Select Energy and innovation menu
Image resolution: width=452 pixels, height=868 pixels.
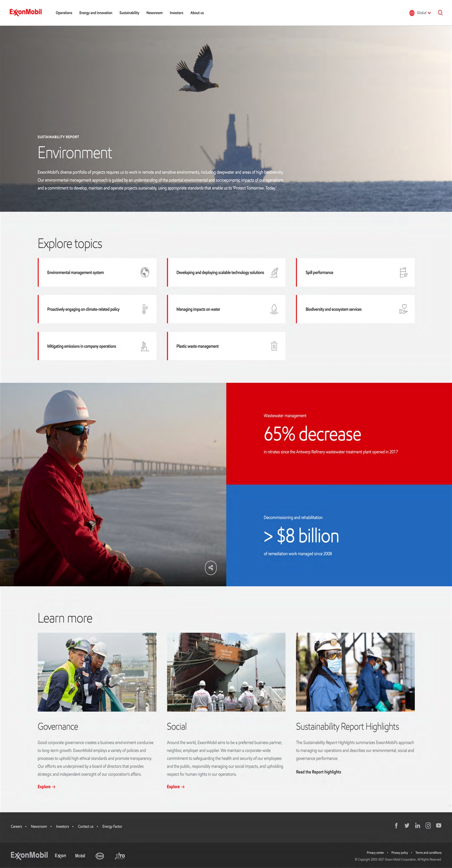95,13
